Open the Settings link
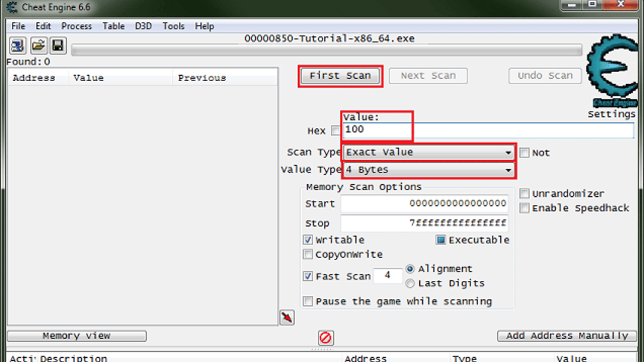This screenshot has width=644, height=362. (611, 113)
